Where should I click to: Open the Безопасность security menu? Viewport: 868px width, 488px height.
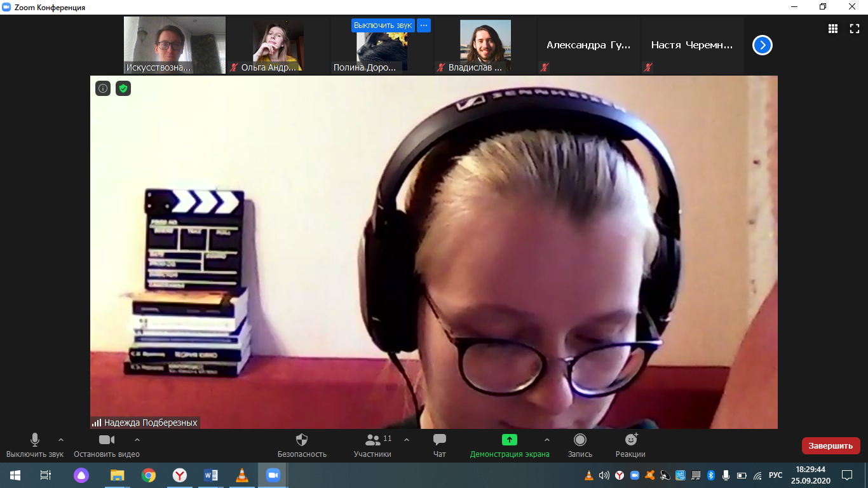(302, 445)
